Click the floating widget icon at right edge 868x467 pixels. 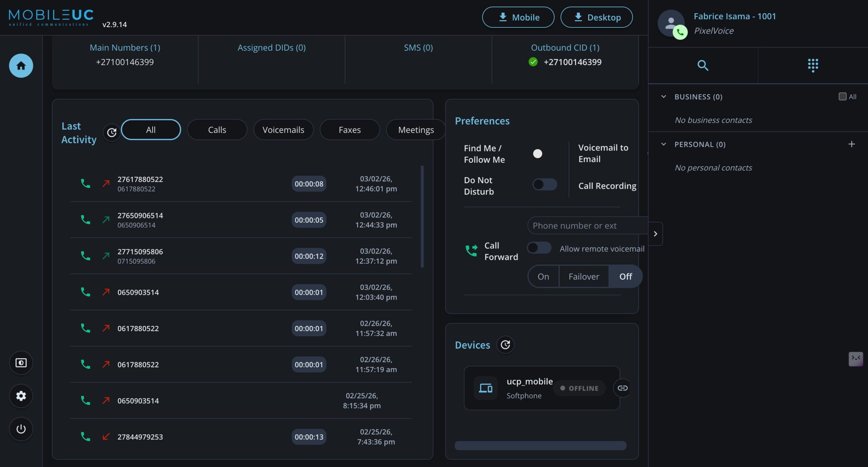(856, 359)
